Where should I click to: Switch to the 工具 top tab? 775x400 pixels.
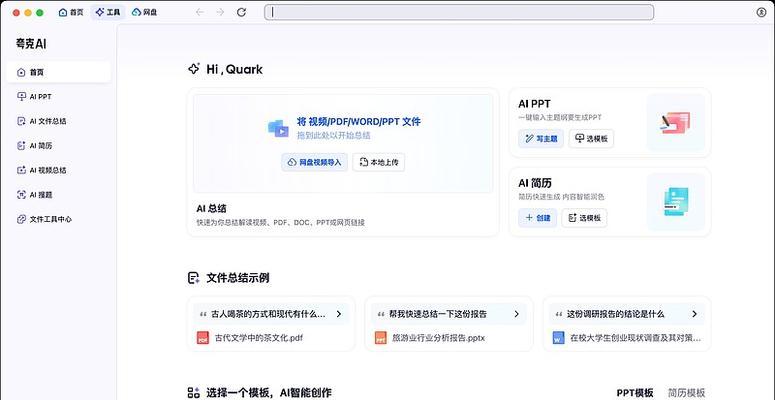point(108,12)
